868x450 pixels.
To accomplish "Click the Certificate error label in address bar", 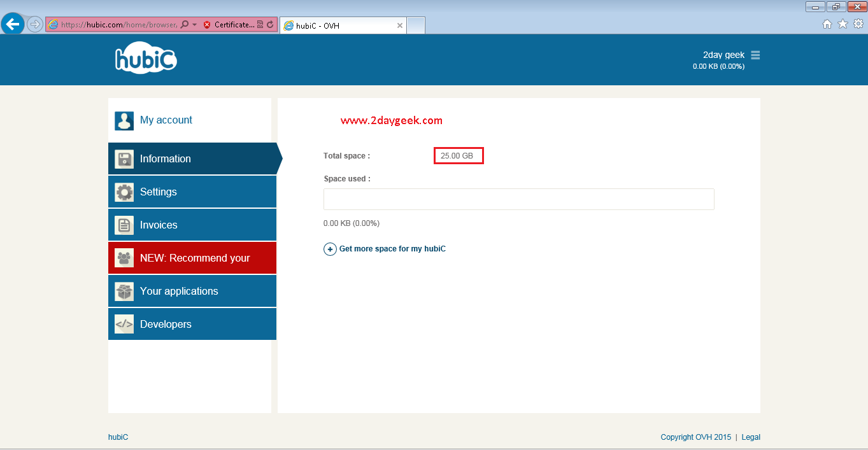I will (234, 25).
